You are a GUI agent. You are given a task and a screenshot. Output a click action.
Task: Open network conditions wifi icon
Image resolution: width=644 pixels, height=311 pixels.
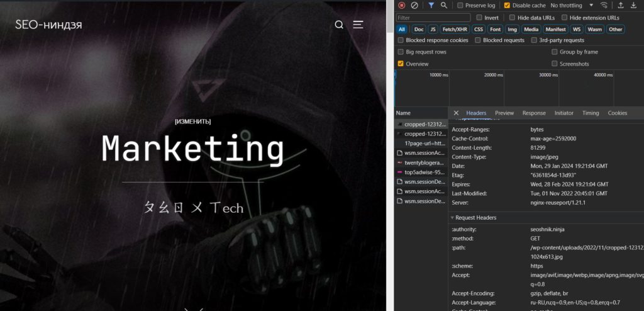(x=604, y=5)
